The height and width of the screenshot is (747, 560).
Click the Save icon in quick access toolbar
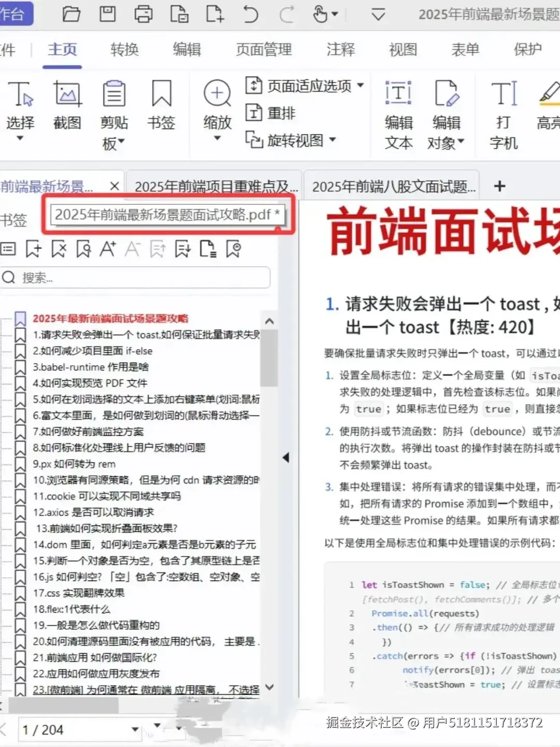pyautogui.click(x=107, y=14)
